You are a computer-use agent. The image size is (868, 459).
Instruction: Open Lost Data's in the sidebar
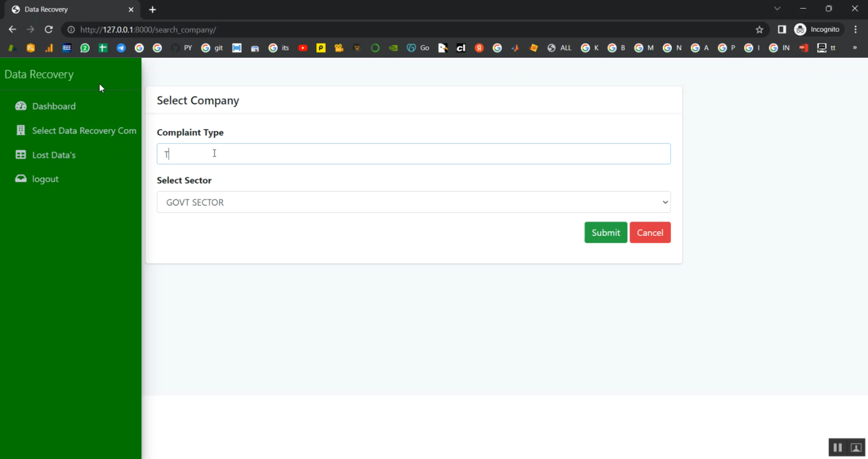click(54, 155)
